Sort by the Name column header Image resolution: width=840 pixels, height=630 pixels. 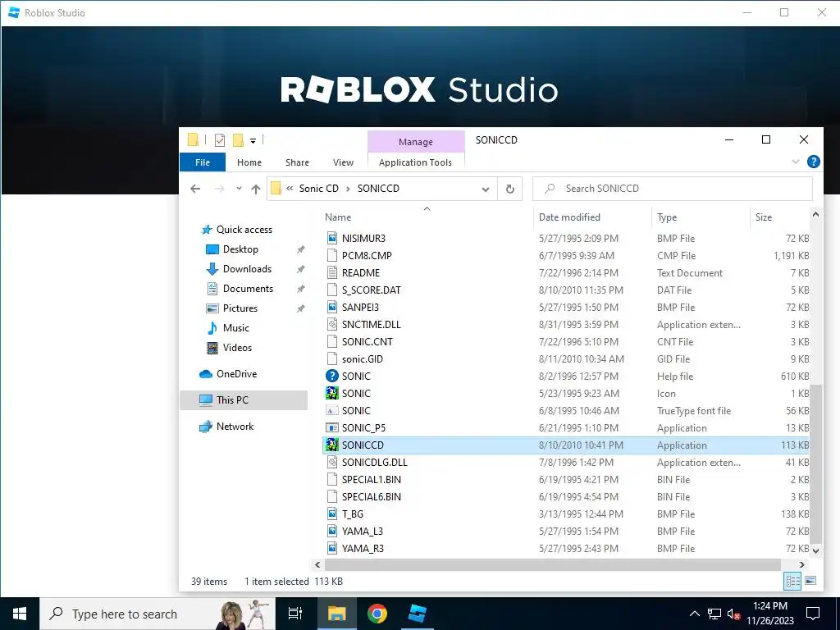pyautogui.click(x=338, y=217)
